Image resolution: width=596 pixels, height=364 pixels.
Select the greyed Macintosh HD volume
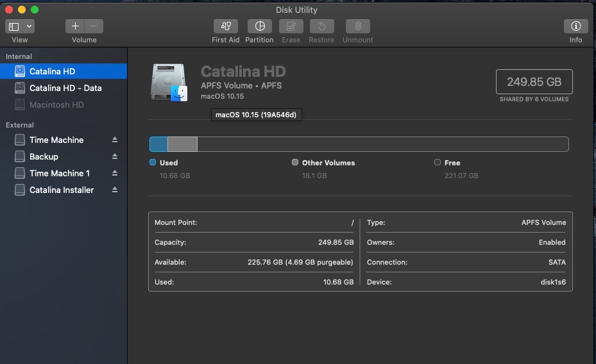[x=64, y=104]
